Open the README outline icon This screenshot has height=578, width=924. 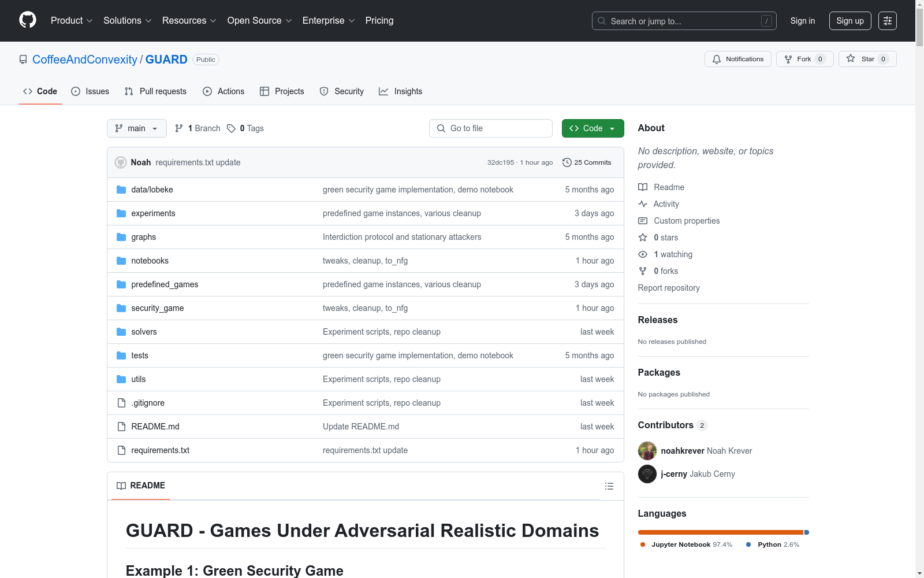[609, 486]
